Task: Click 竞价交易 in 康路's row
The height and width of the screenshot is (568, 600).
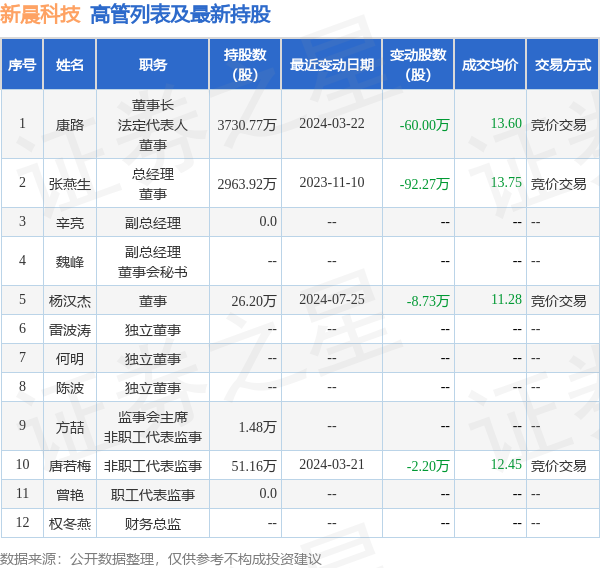Action: coord(559,125)
